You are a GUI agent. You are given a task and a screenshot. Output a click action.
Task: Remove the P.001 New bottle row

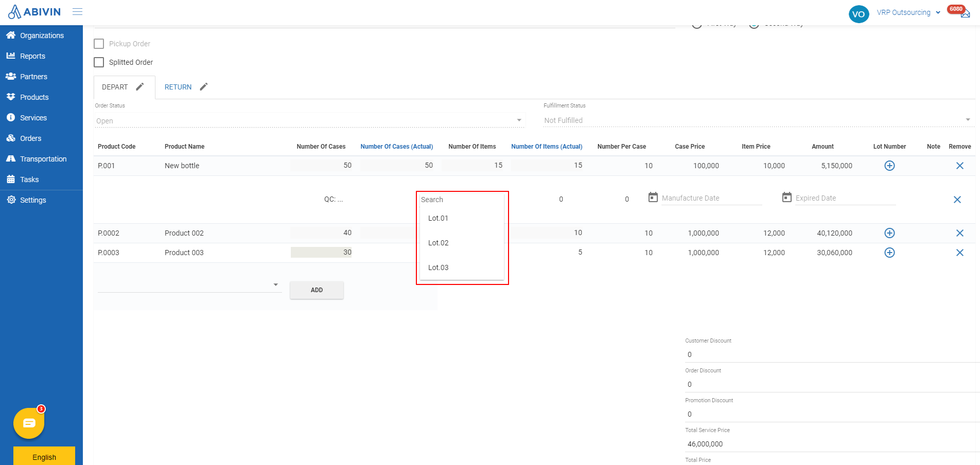tap(960, 166)
